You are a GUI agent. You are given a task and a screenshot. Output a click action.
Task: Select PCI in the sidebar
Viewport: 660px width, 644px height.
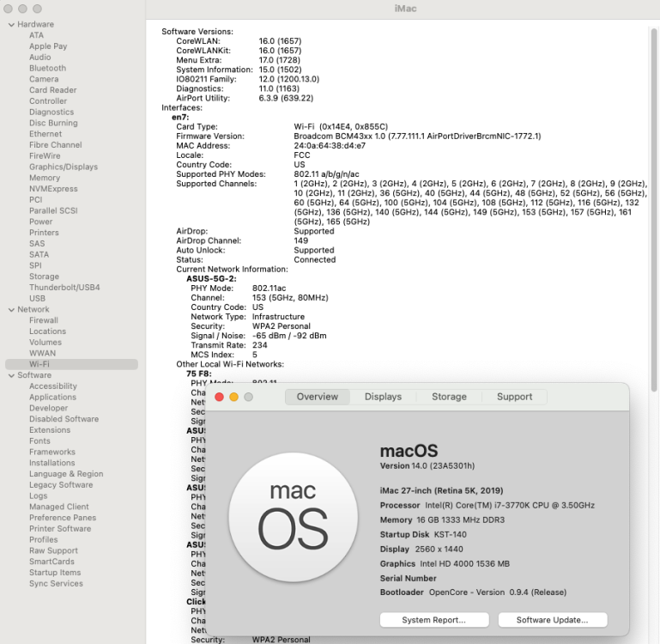click(36, 200)
